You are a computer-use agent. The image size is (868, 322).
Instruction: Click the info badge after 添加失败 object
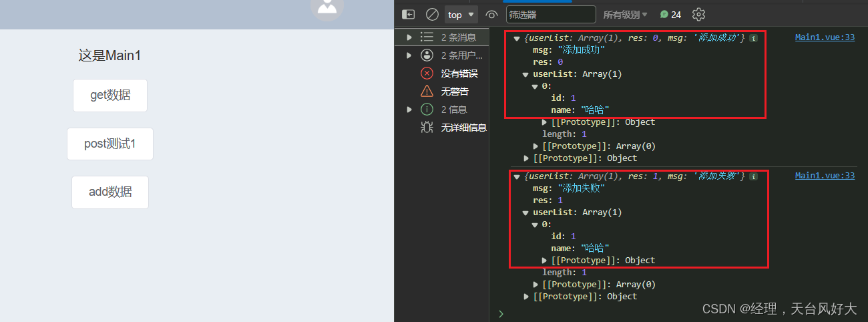pos(753,176)
